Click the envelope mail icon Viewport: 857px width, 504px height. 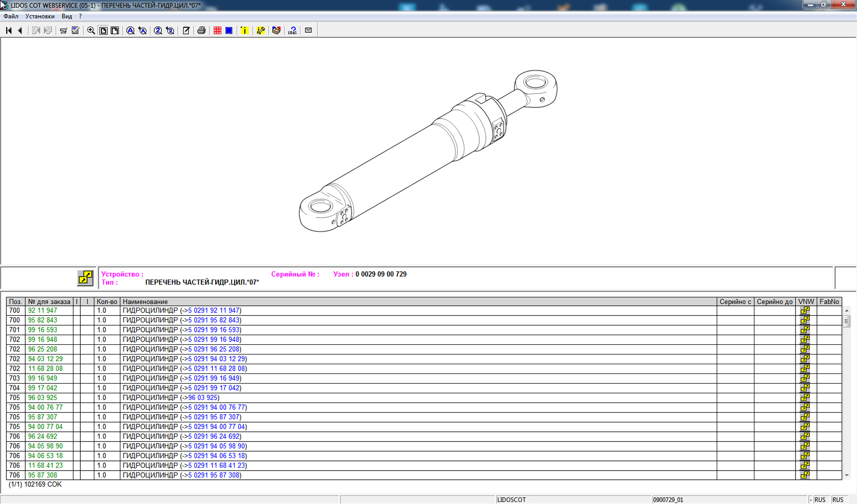pos(309,30)
